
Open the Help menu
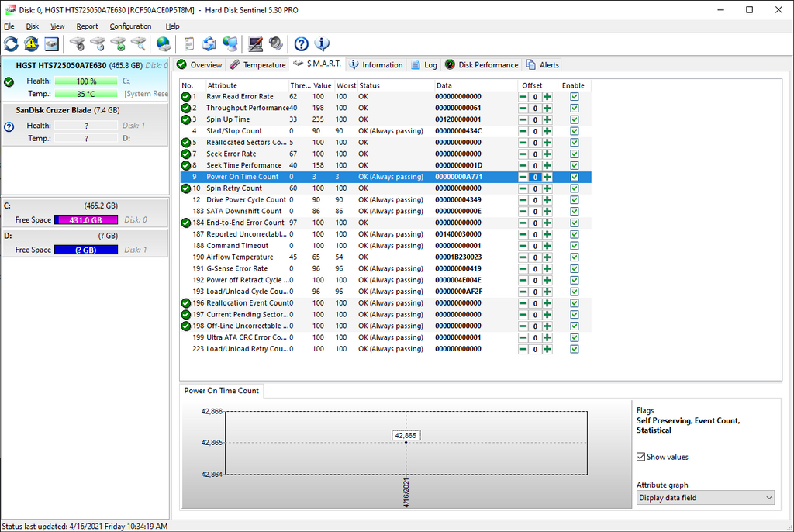pyautogui.click(x=172, y=26)
